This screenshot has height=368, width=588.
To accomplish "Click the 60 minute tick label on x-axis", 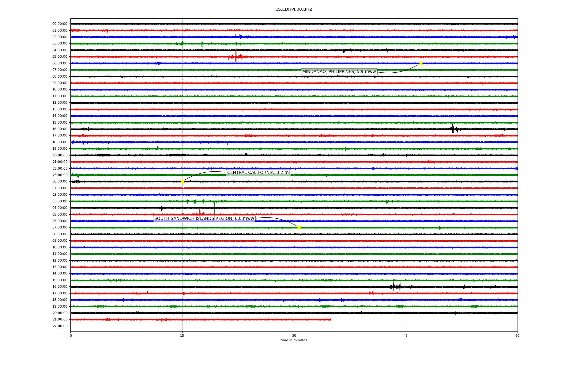I will 517,335.
